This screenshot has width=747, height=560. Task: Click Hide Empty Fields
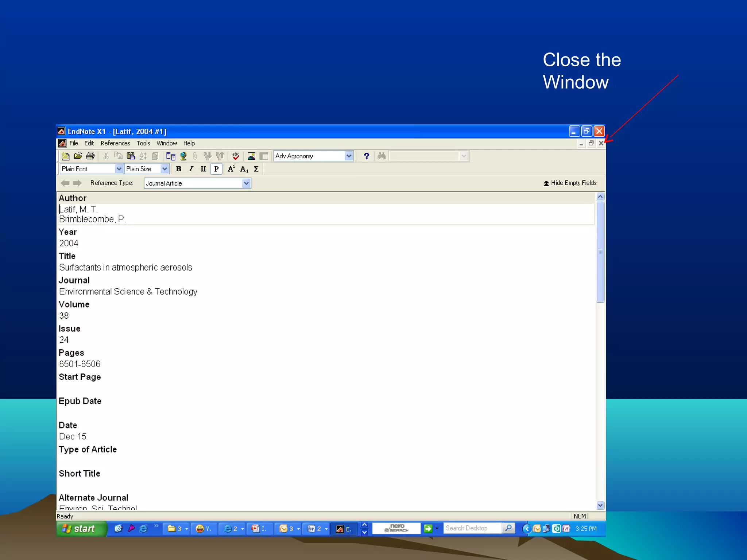570,183
